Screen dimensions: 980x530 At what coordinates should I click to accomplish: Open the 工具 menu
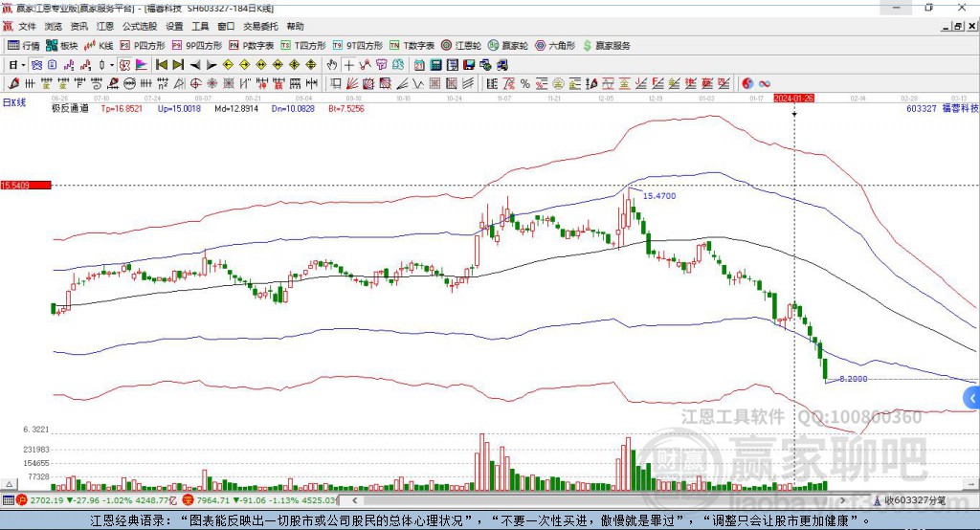(200, 26)
